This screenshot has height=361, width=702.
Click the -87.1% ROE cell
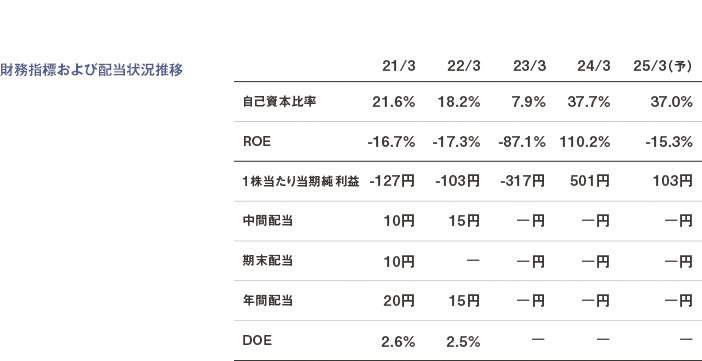click(522, 142)
